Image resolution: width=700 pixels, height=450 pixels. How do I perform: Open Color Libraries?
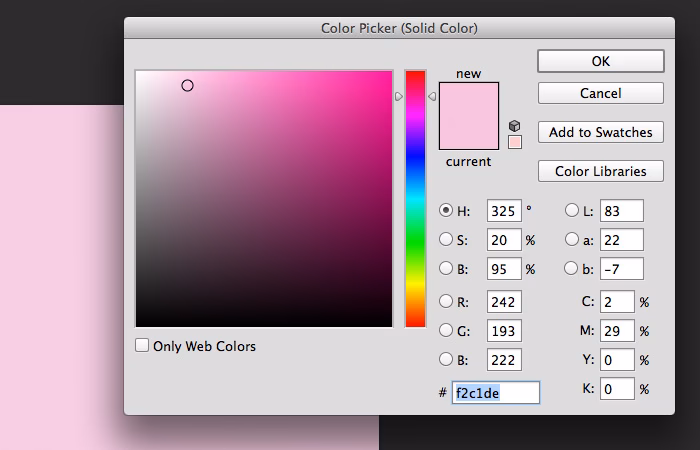click(x=600, y=171)
